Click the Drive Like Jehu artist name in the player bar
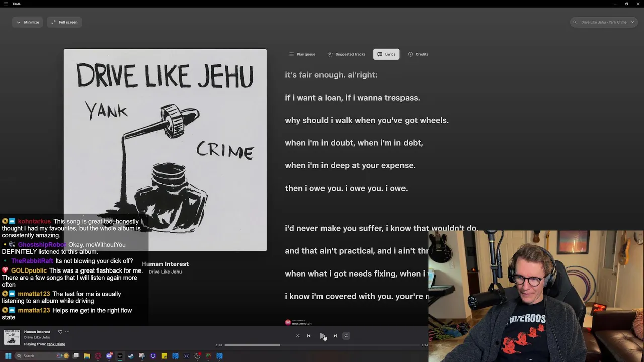This screenshot has width=644, height=362. (37, 337)
